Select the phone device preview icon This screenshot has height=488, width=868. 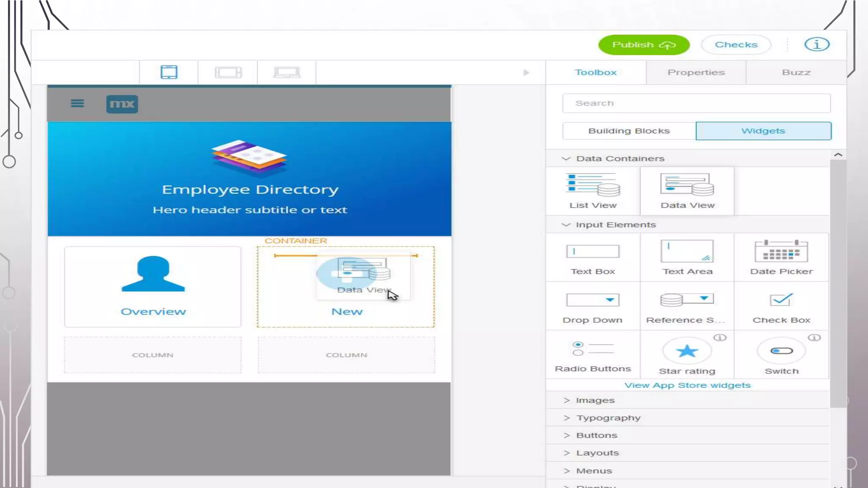(x=169, y=72)
